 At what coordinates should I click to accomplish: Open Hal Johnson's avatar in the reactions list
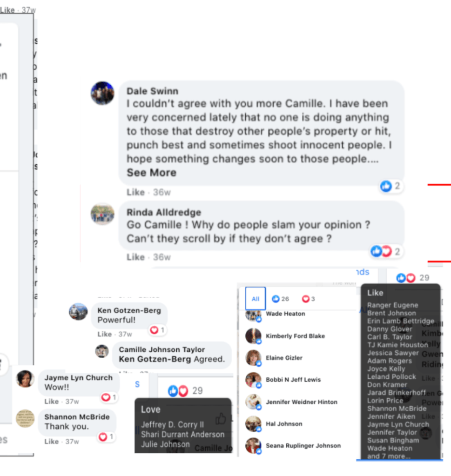[253, 424]
